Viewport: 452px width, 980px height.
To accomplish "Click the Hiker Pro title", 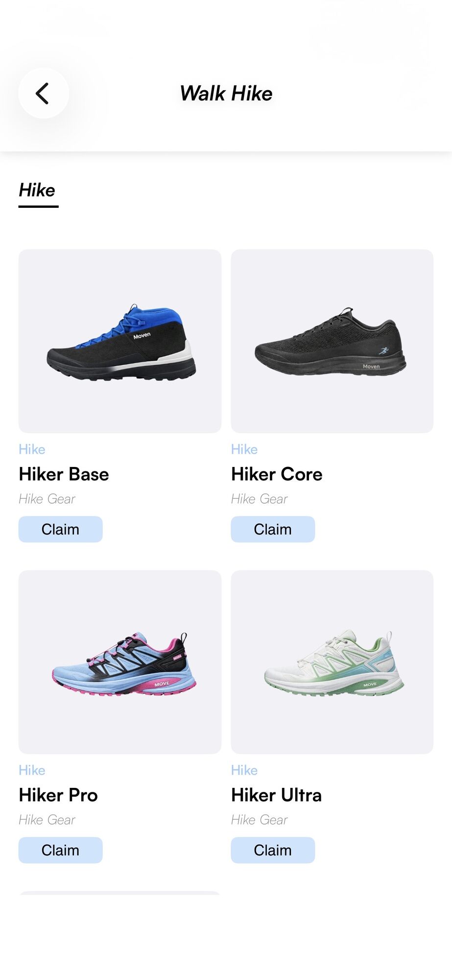I will point(58,795).
